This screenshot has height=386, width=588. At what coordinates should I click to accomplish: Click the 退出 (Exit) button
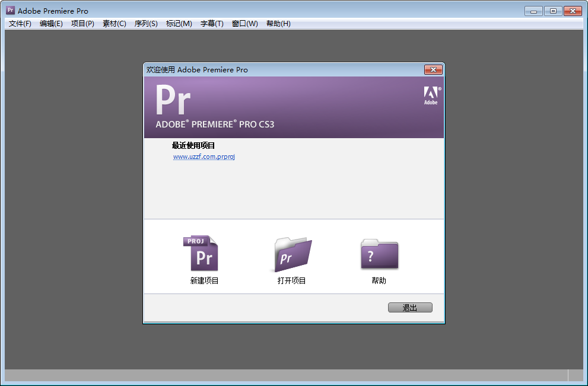410,307
